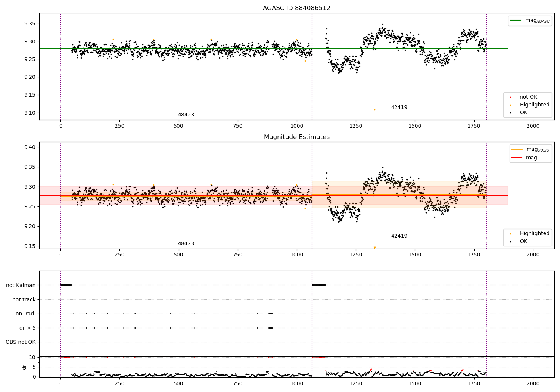Click obsid label '48423' in AGASC ID plot

click(186, 115)
